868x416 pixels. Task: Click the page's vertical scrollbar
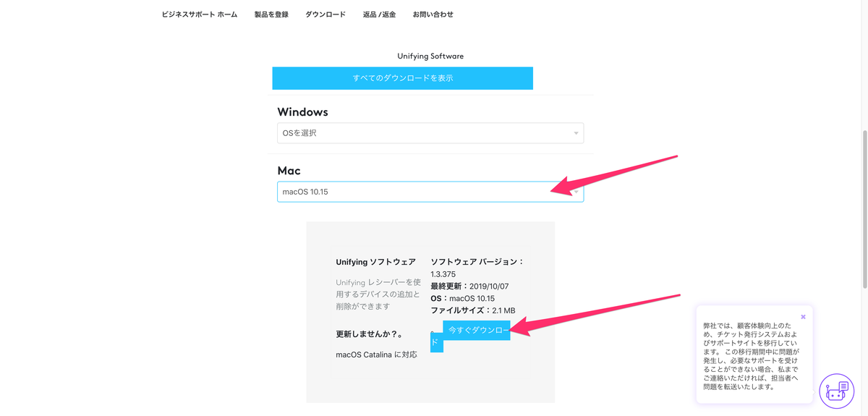tap(864, 210)
